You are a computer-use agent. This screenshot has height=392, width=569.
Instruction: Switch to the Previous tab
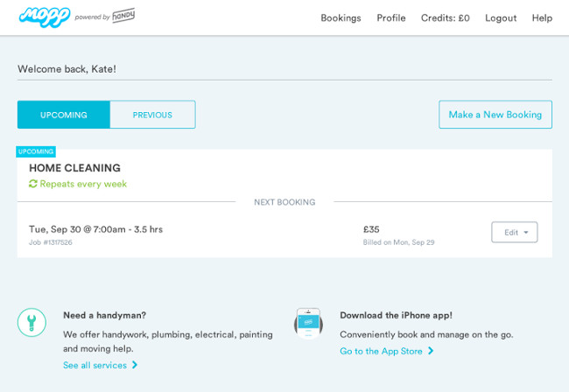pos(152,115)
